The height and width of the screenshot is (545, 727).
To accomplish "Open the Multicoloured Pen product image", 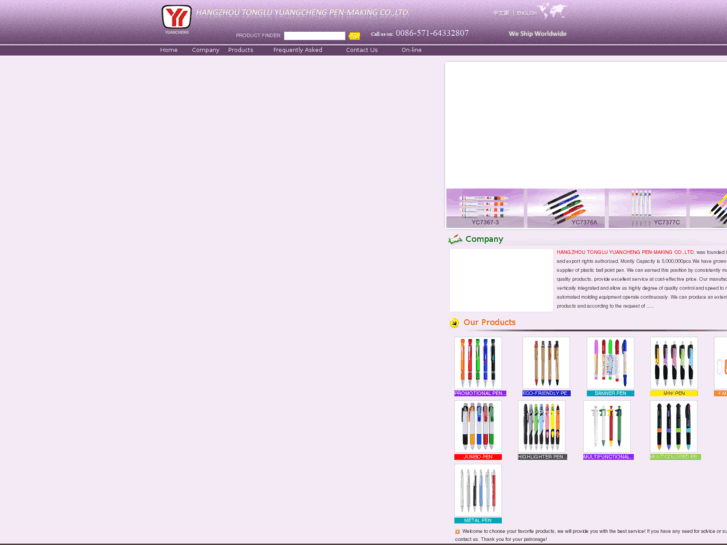I will pos(674,427).
